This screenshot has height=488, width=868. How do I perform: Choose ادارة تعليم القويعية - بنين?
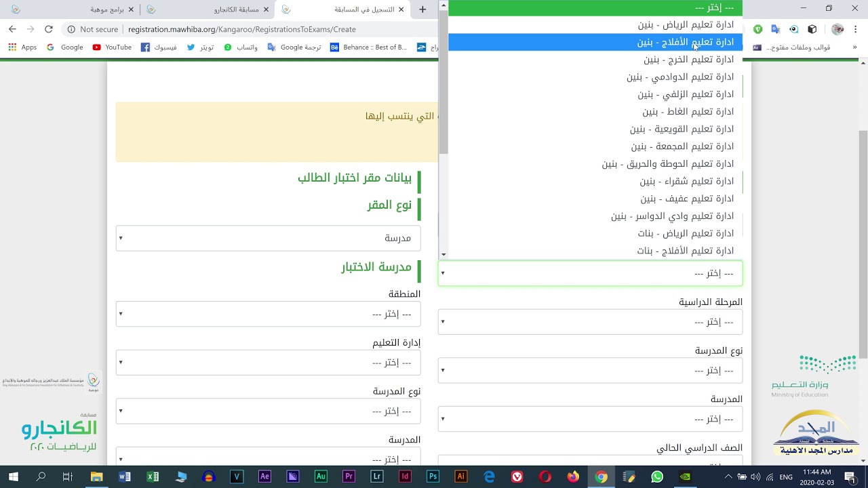(595, 129)
